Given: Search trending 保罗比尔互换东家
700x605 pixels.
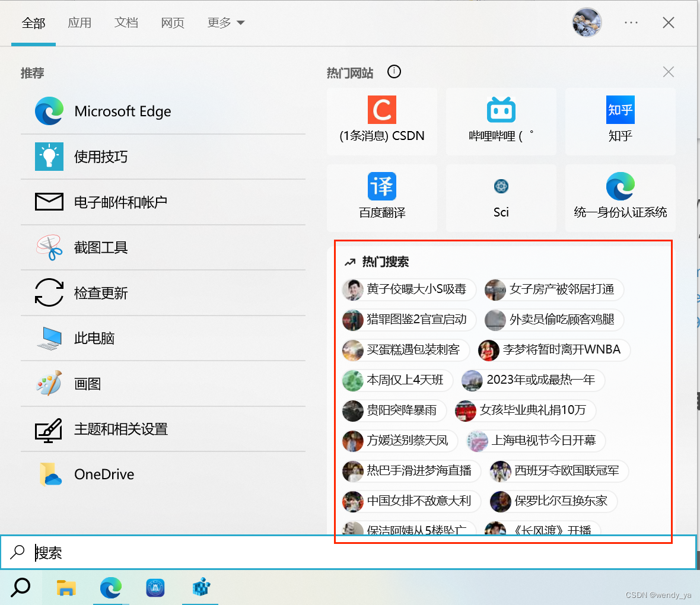Looking at the screenshot, I should click(553, 501).
